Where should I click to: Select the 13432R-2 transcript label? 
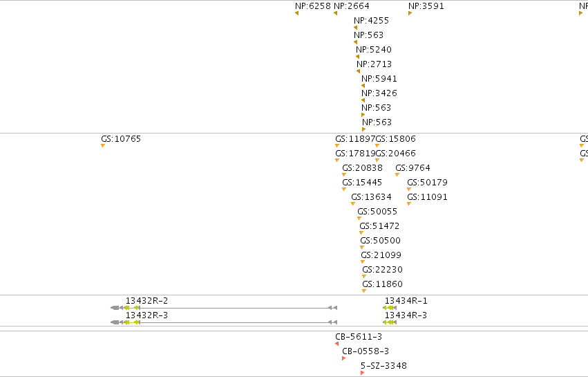146,301
